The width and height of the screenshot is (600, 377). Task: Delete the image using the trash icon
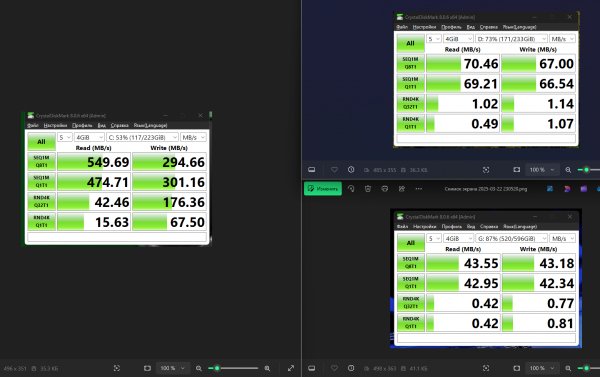(x=368, y=189)
